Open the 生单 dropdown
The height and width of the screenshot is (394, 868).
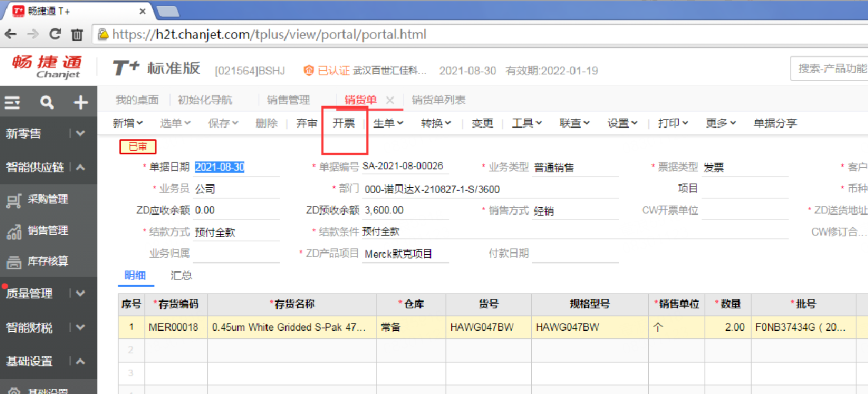click(x=388, y=123)
